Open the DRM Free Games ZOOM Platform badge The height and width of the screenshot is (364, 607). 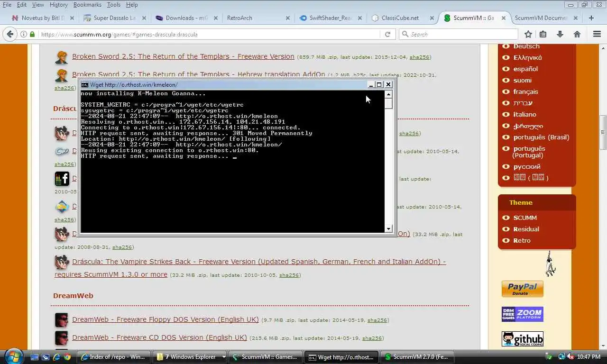click(x=522, y=314)
